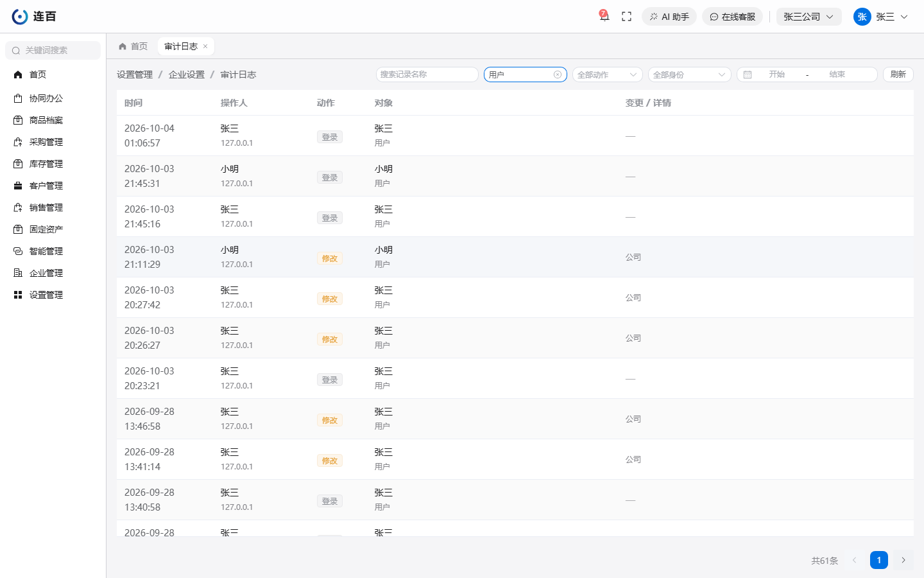Click the 采购管理 sidebar icon

coord(18,142)
